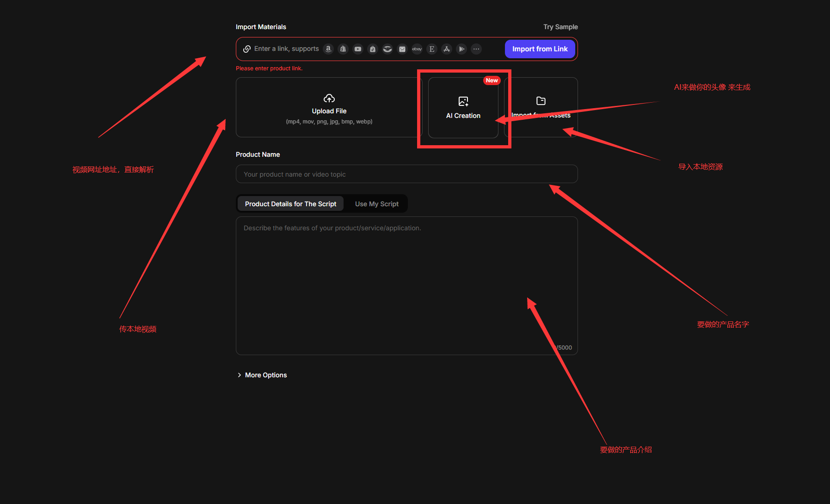The height and width of the screenshot is (504, 830).
Task: Click the Amazon icon in link bar
Action: tap(328, 49)
